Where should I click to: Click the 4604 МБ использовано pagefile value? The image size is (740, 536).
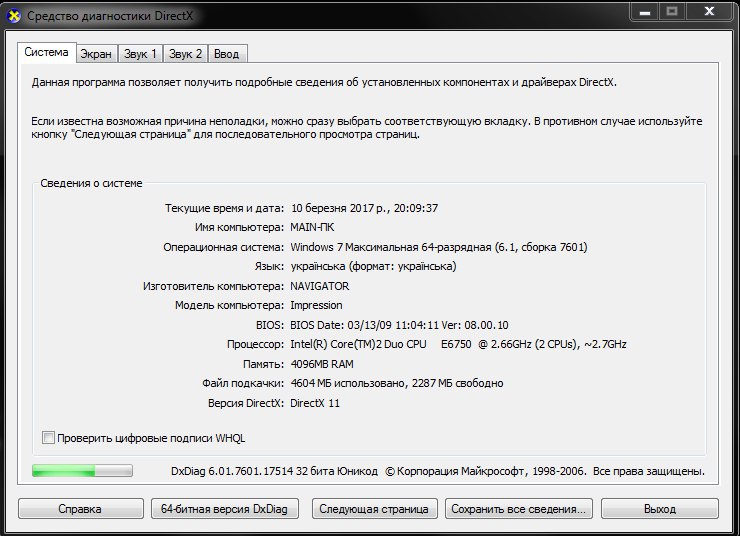coord(396,383)
